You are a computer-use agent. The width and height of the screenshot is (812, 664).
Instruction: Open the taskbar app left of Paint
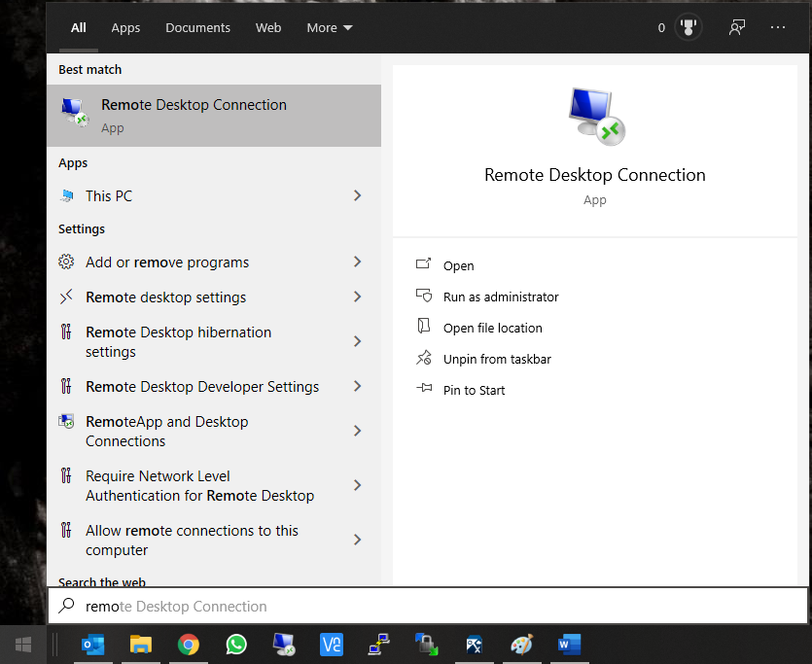[475, 645]
